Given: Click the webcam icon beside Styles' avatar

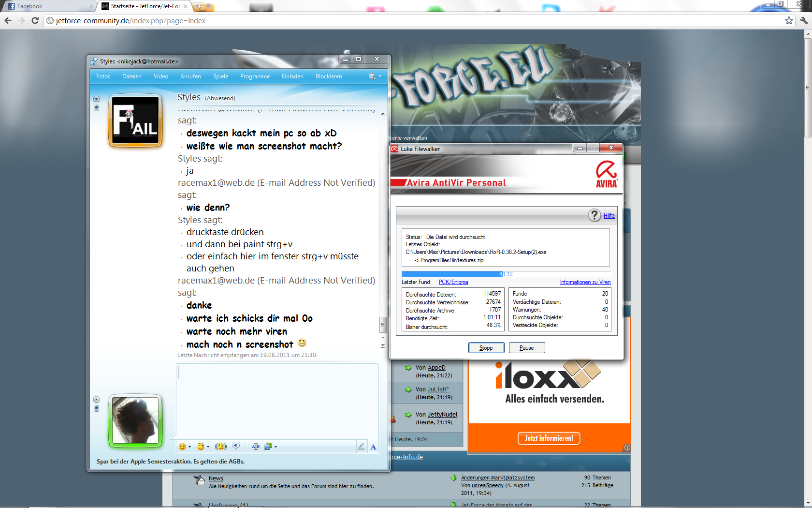Looking at the screenshot, I should (x=96, y=108).
